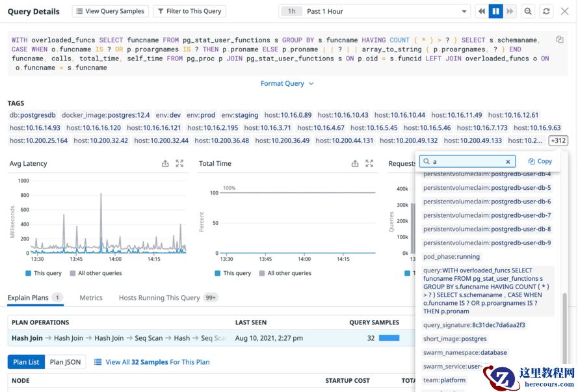Click QUERY SAMPLES column header
The width and height of the screenshot is (578, 392).
pyautogui.click(x=374, y=322)
